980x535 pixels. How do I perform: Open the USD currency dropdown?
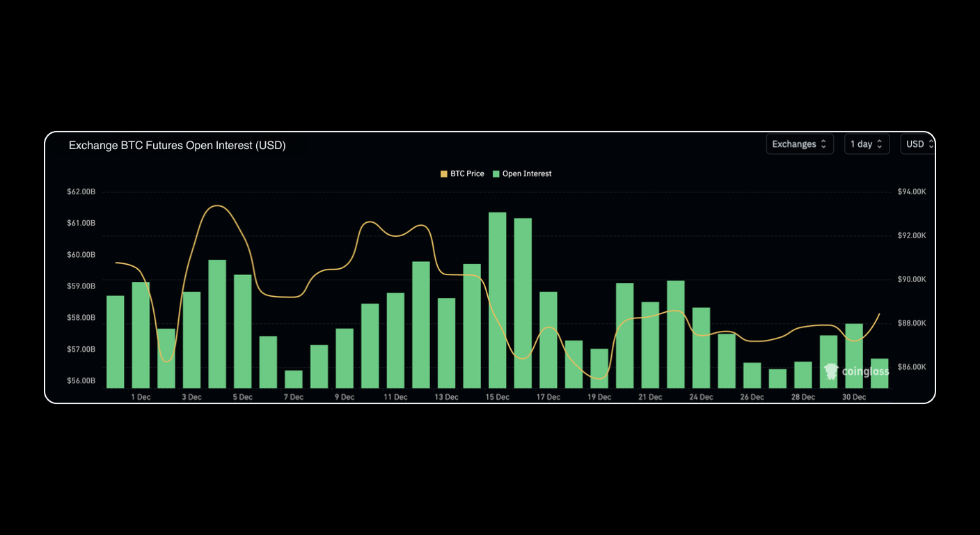(918, 144)
